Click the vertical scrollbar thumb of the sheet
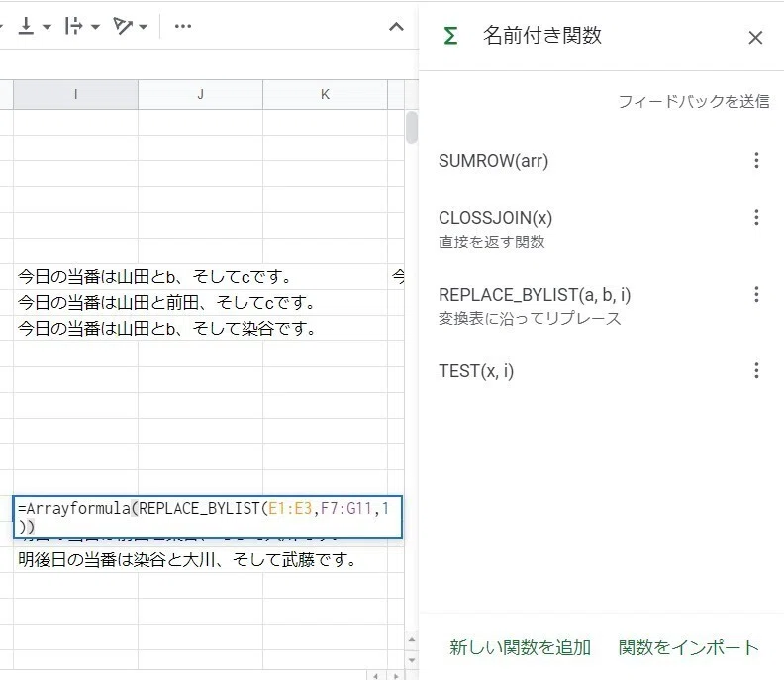The width and height of the screenshot is (784, 680). click(x=412, y=128)
